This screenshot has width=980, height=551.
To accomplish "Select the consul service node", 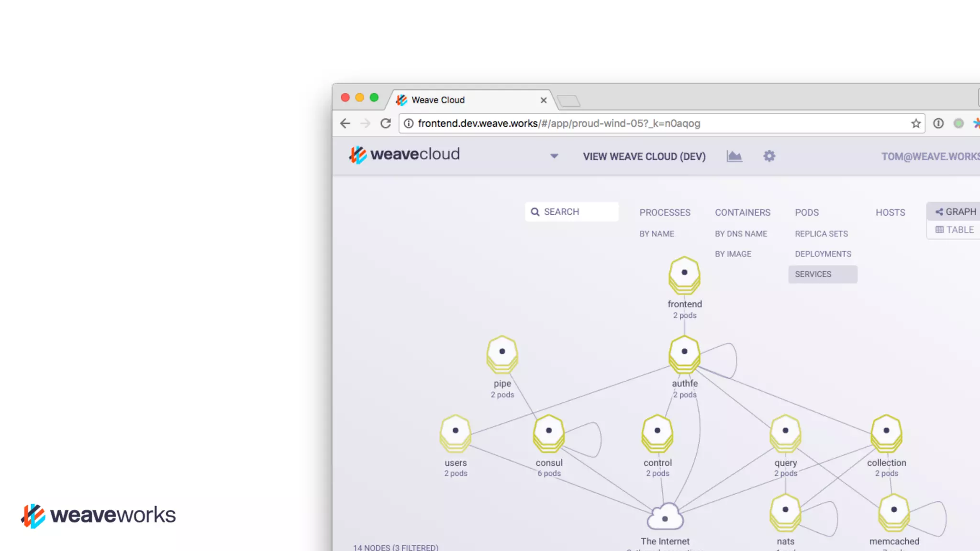I will tap(549, 433).
